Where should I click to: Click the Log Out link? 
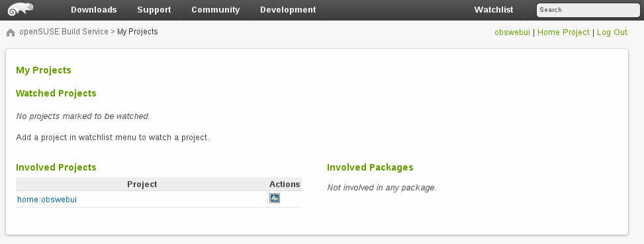tap(612, 32)
